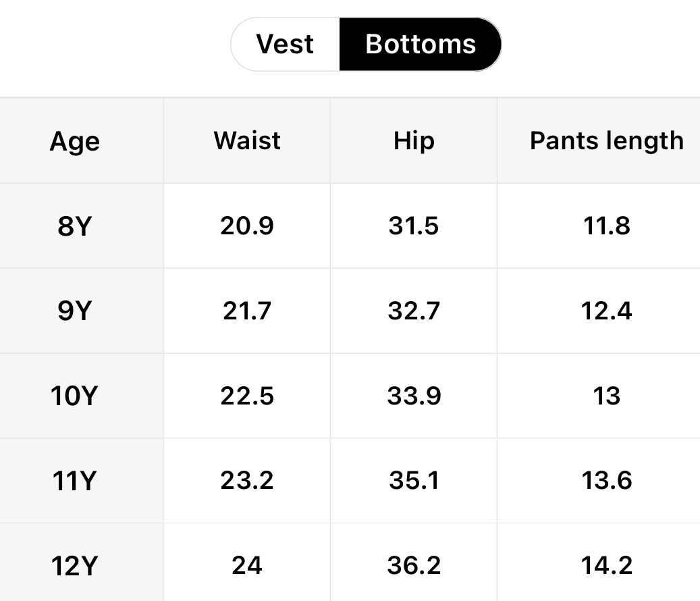Click the Waist column header
The image size is (700, 601).
tap(247, 140)
